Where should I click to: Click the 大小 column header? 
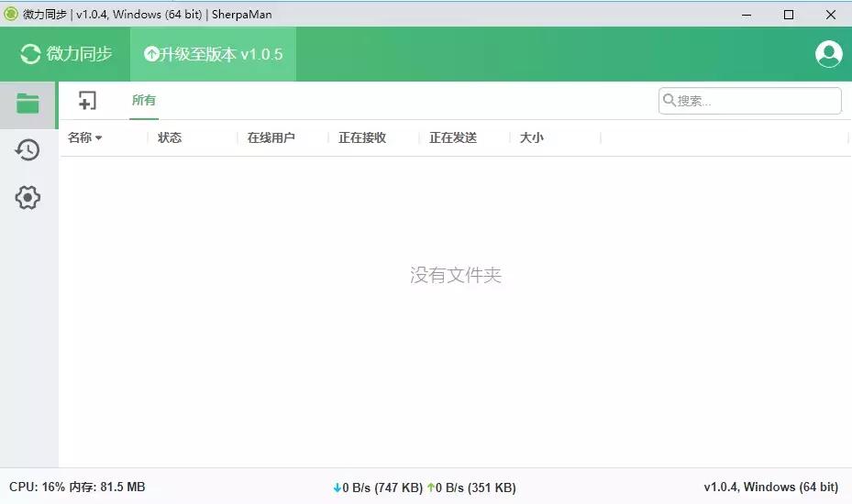[x=532, y=138]
